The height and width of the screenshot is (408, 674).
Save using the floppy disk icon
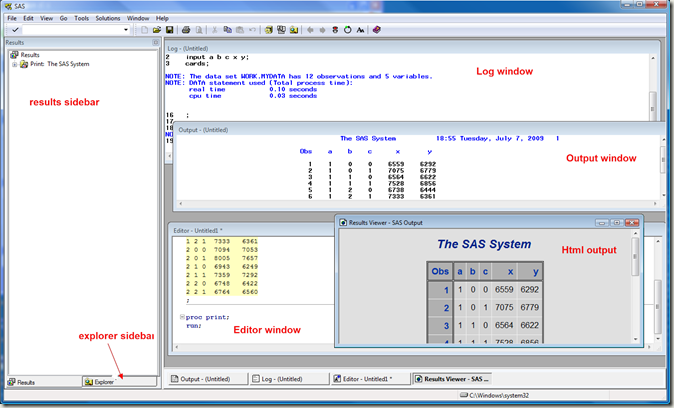(x=170, y=30)
